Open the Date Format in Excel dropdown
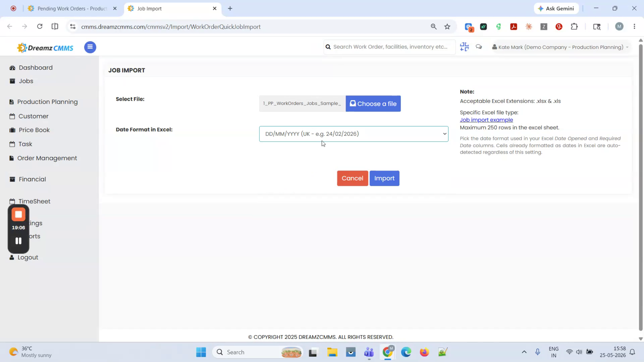Screen dimensions: 644x362 point(353,134)
